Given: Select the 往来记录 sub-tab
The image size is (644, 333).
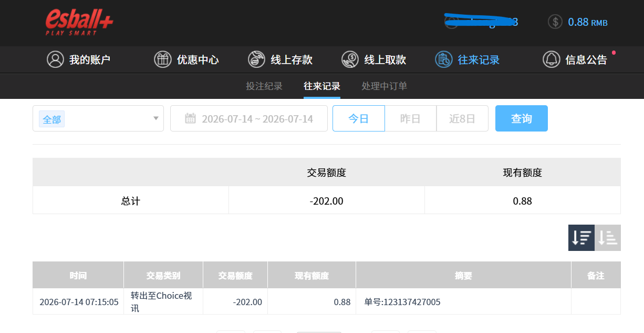Looking at the screenshot, I should 322,86.
